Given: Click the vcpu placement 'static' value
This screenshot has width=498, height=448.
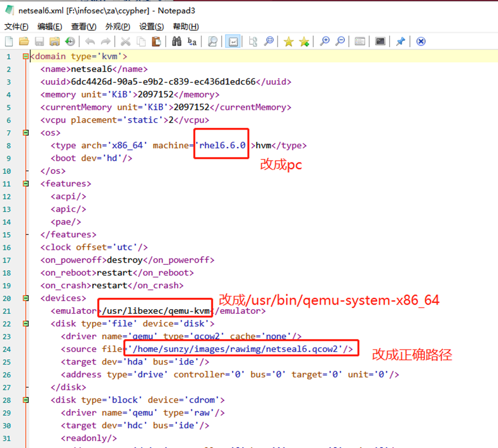Looking at the screenshot, I should click(146, 120).
